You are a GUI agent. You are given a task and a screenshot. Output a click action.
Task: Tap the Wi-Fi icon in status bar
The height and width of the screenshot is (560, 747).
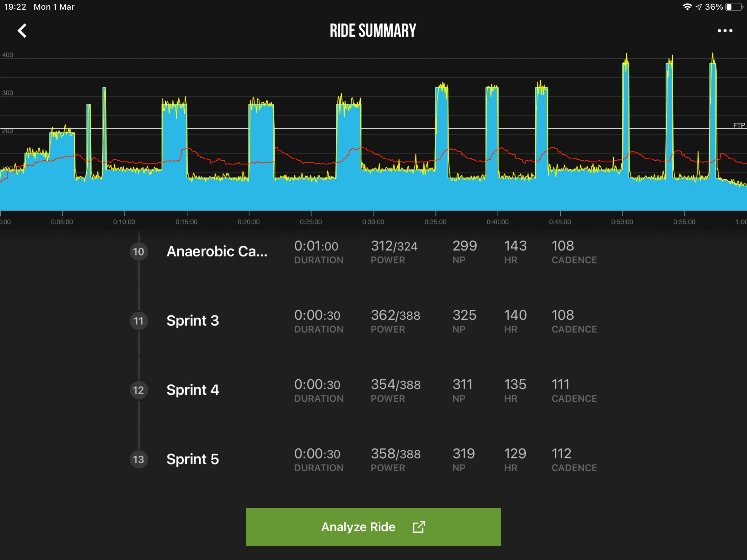[687, 7]
